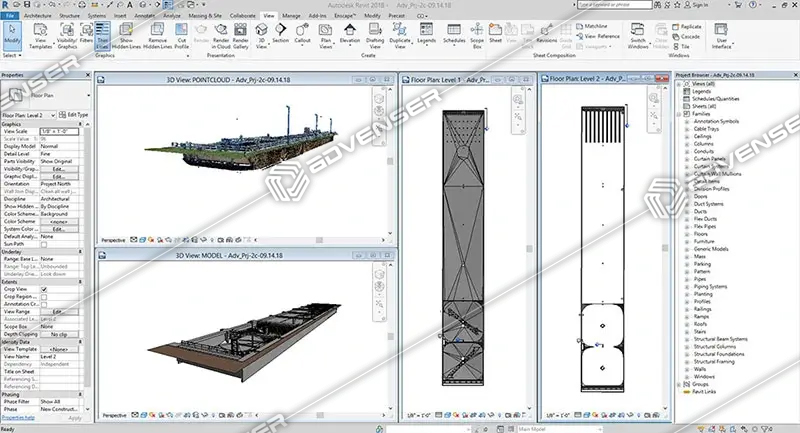The width and height of the screenshot is (800, 433).
Task: Toggle the Crop Region Visible checkbox
Action: [43, 297]
